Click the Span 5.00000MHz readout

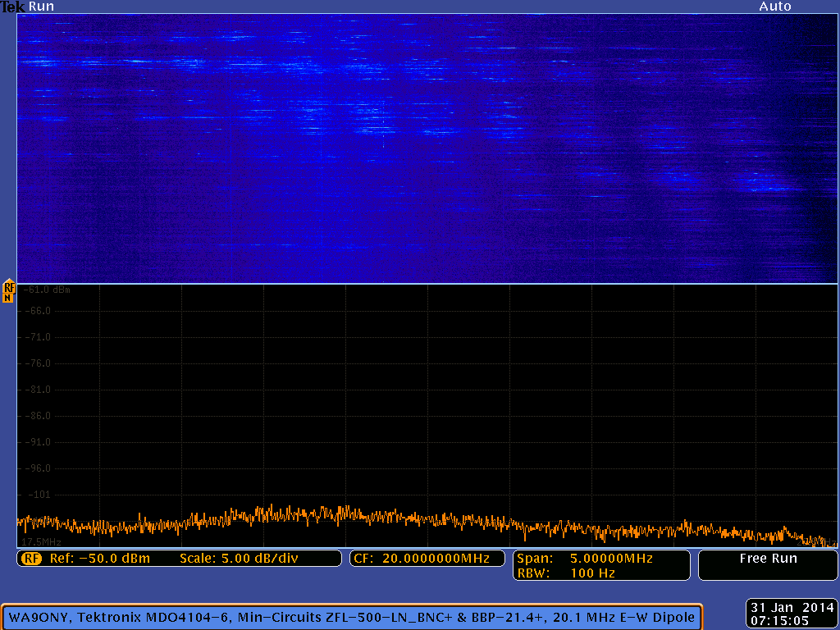(x=585, y=558)
